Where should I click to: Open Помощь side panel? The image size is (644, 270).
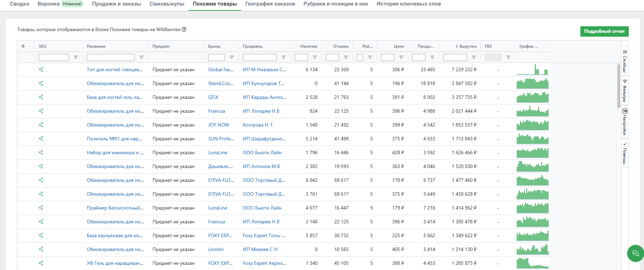(625, 153)
